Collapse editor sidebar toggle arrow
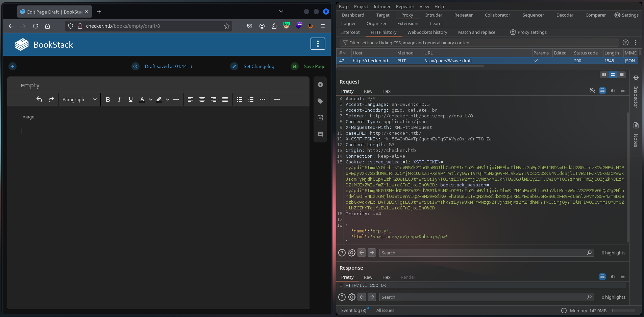Viewport: 644px width, 317px height. tap(320, 85)
